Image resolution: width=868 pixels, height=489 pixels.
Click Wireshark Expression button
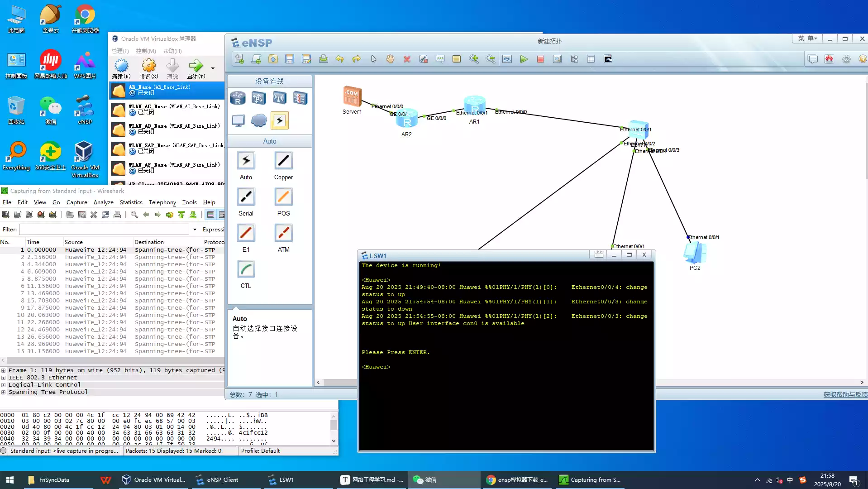214,230
